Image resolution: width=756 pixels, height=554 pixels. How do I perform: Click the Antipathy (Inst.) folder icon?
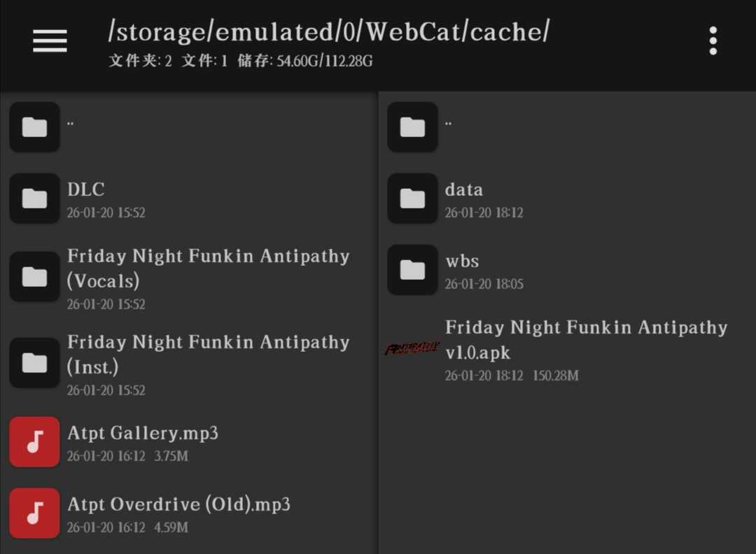(x=34, y=363)
